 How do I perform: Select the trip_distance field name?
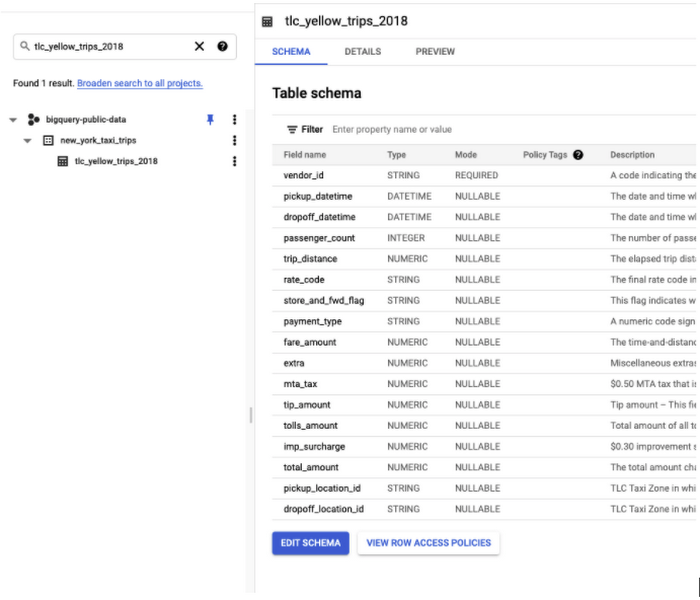310,259
